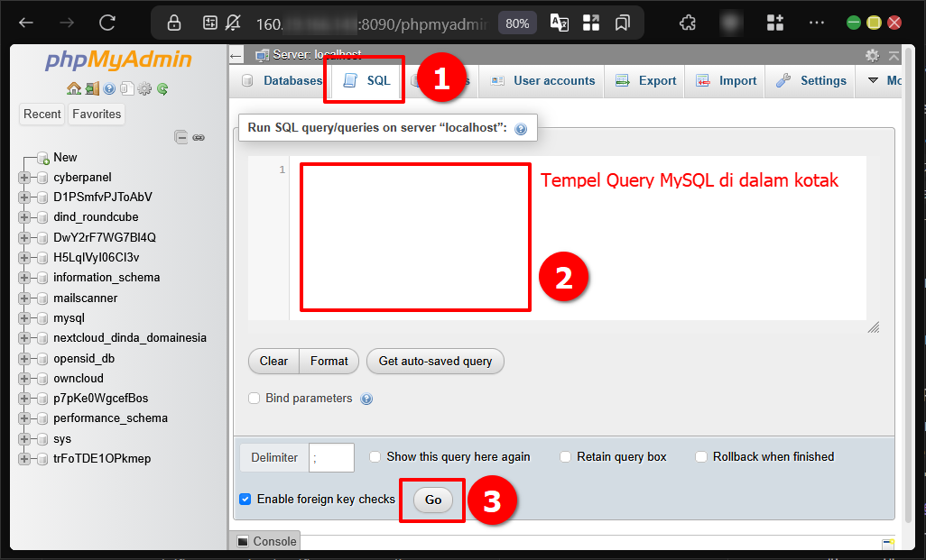The width and height of the screenshot is (926, 560).
Task: Open the User accounts tab
Action: (543, 80)
